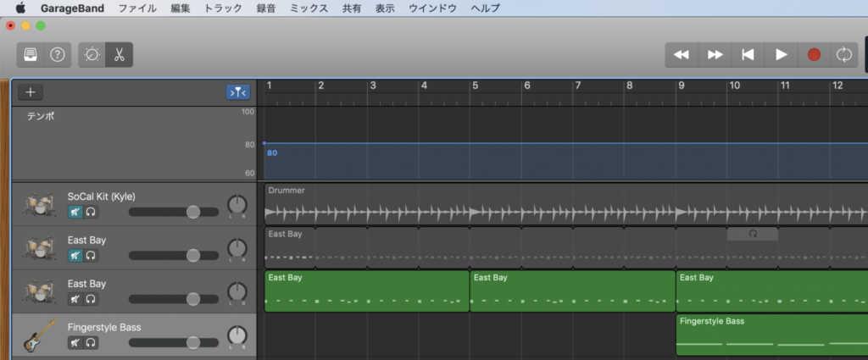Select the gray East Bay region
The image size is (868, 360).
[565, 247]
